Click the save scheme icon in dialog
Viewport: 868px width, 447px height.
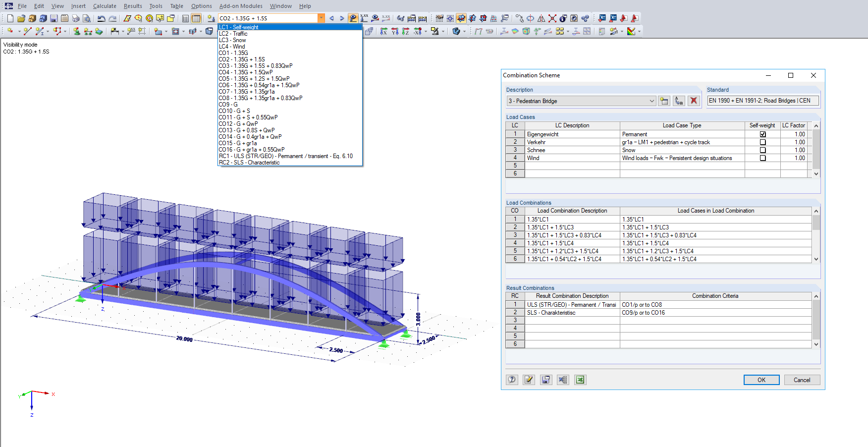(545, 380)
